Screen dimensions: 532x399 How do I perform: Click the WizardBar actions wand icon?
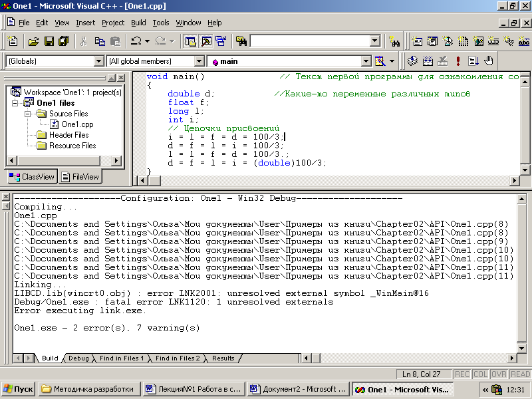click(x=380, y=61)
